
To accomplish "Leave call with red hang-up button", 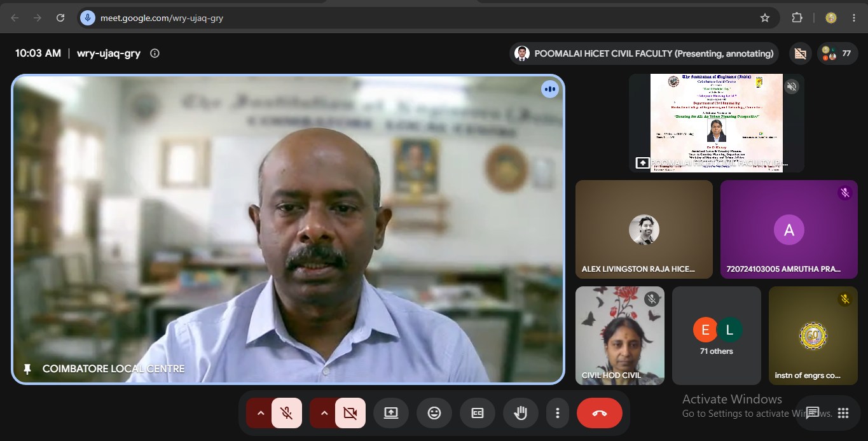I will coord(600,413).
